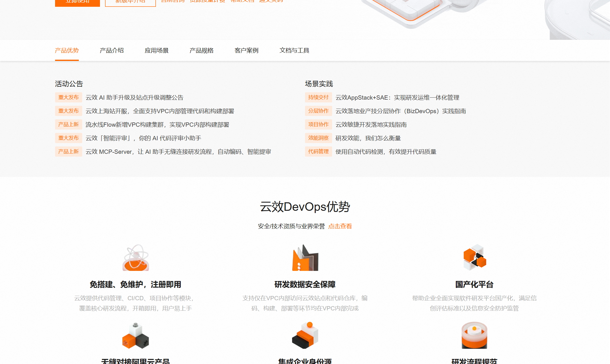Click the cylinder icon above 研发流程规范

pos(474,335)
